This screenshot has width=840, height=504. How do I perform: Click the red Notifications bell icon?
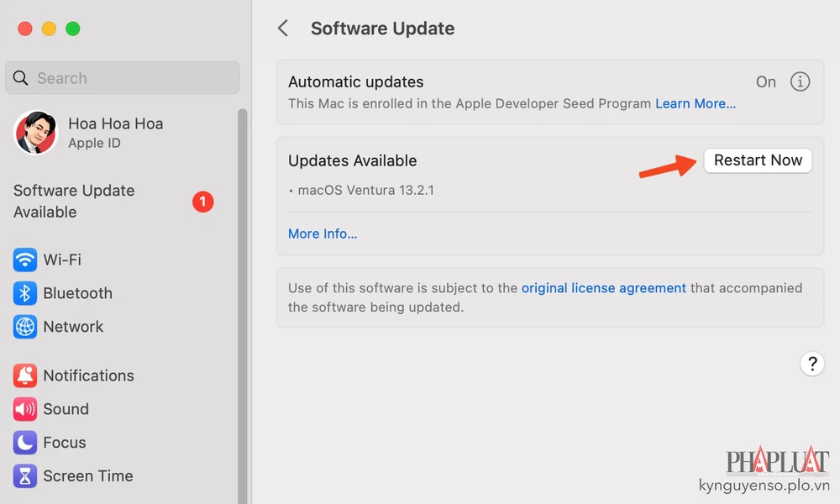[25, 375]
